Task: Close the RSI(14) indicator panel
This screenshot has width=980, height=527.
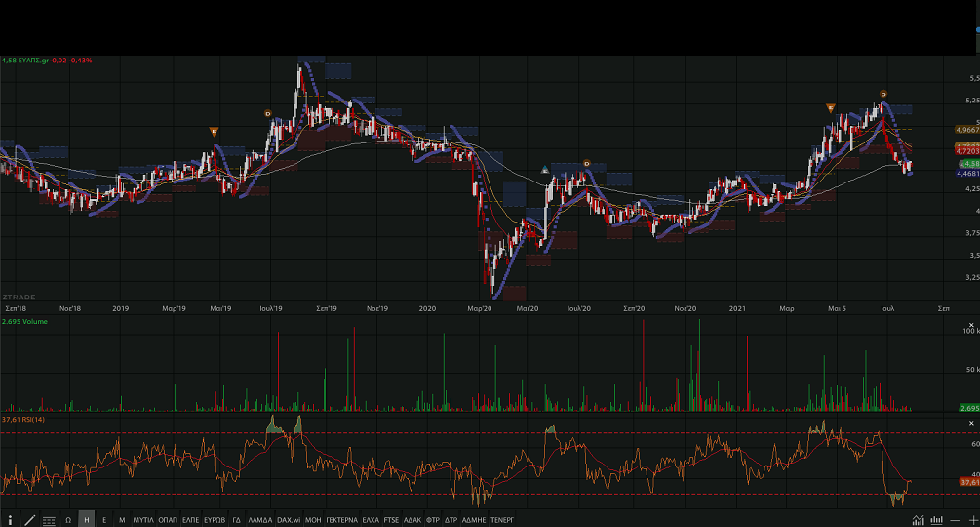Action: [971, 422]
